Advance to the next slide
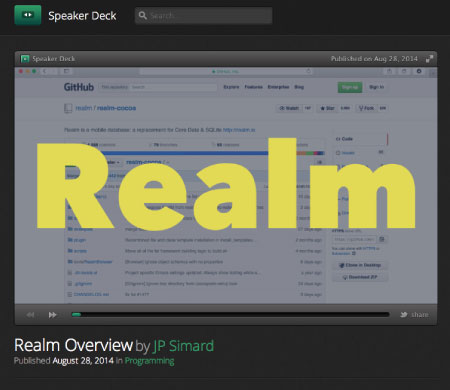450x390 pixels. [52, 315]
